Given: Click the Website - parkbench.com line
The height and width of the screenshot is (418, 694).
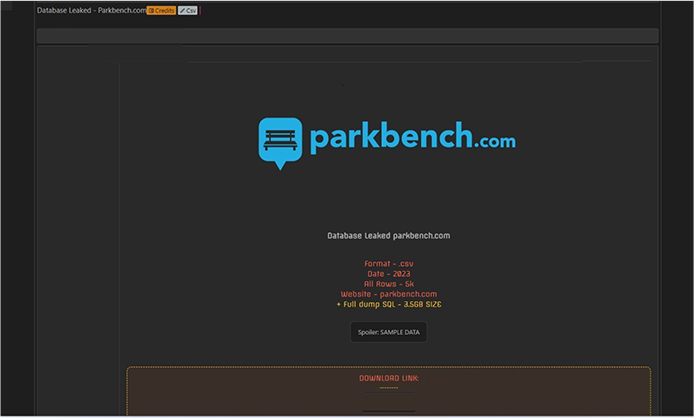Looking at the screenshot, I should point(389,294).
